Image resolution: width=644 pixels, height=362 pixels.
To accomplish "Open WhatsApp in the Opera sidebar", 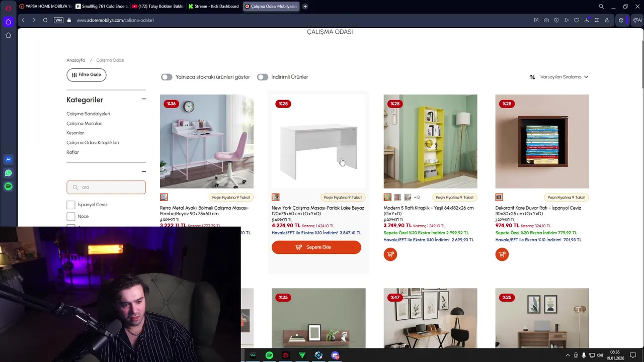I will pyautogui.click(x=8, y=173).
